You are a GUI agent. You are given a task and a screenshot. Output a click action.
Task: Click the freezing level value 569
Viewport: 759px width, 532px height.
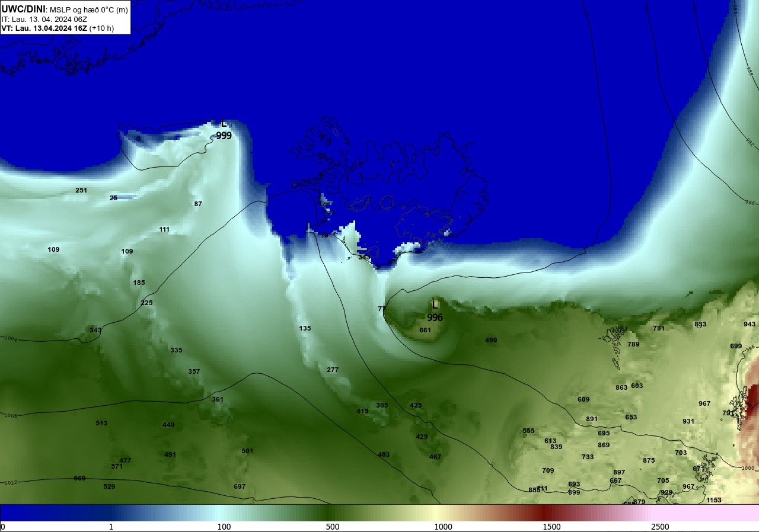[x=79, y=478]
